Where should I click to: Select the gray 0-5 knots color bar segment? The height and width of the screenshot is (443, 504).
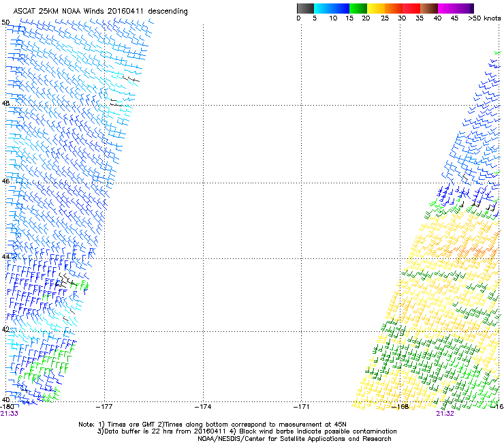pos(305,8)
